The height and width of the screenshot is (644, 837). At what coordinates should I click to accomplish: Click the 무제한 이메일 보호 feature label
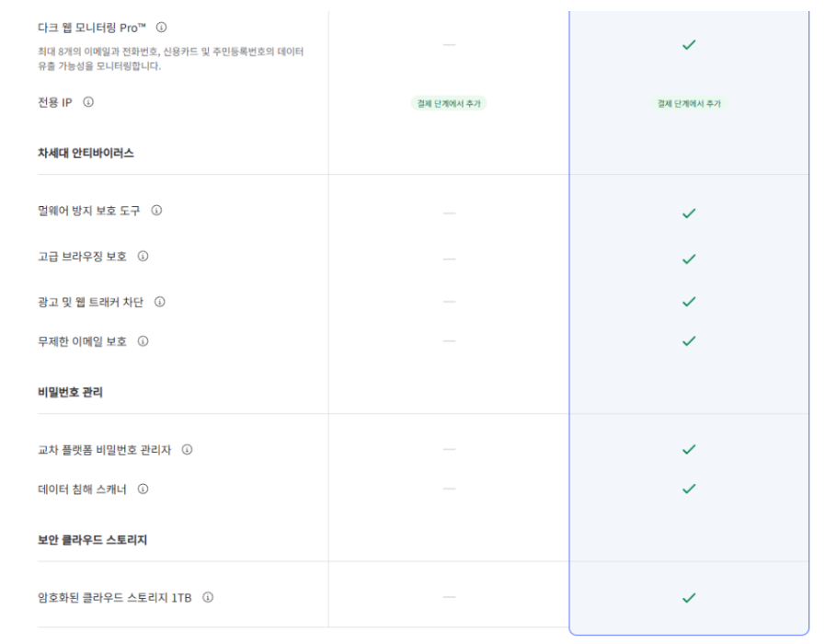pos(82,341)
